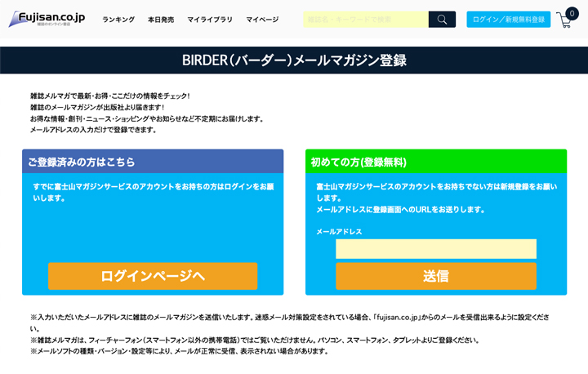The image size is (588, 374).
Task: Click the 送信 button
Action: coord(436,276)
